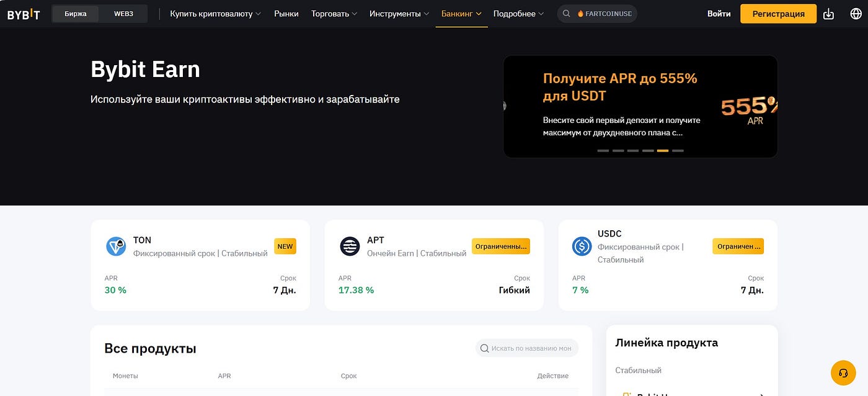868x396 pixels.
Task: Click the Гибкий term value
Action: click(515, 290)
